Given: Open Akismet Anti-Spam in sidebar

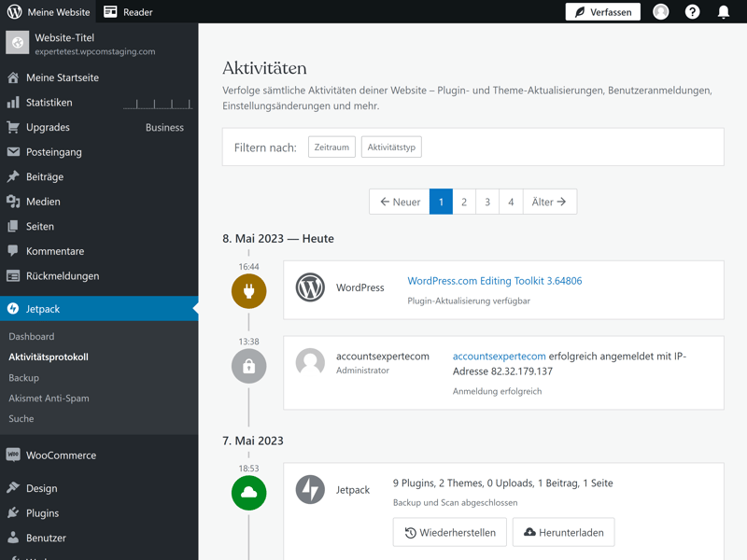Looking at the screenshot, I should 49,398.
